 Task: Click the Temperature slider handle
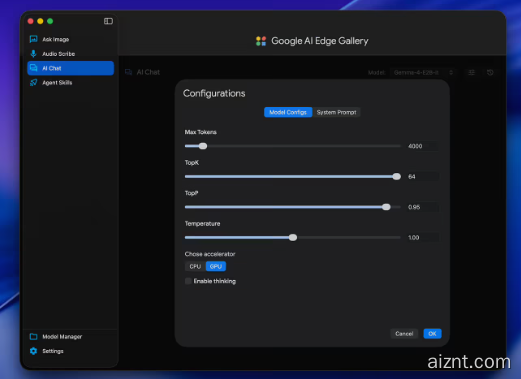pyautogui.click(x=293, y=238)
